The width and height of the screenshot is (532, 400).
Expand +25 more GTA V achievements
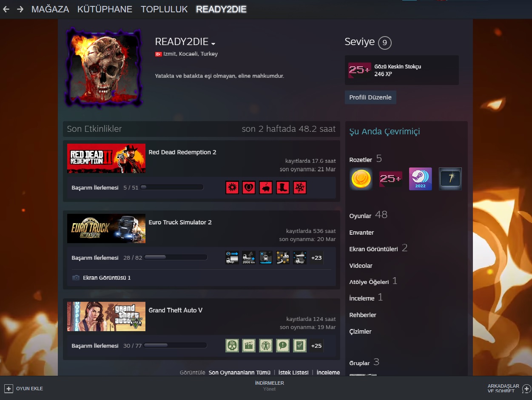[316, 346]
